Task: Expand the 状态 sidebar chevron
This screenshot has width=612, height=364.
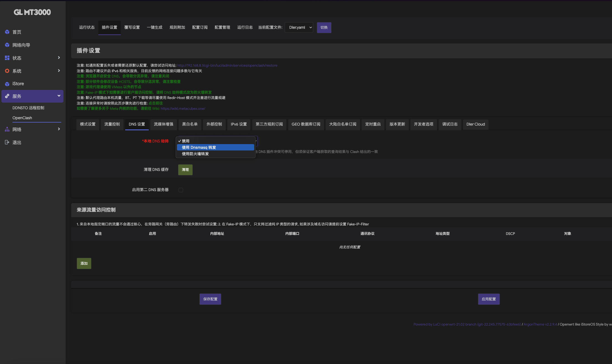Action: (x=59, y=58)
